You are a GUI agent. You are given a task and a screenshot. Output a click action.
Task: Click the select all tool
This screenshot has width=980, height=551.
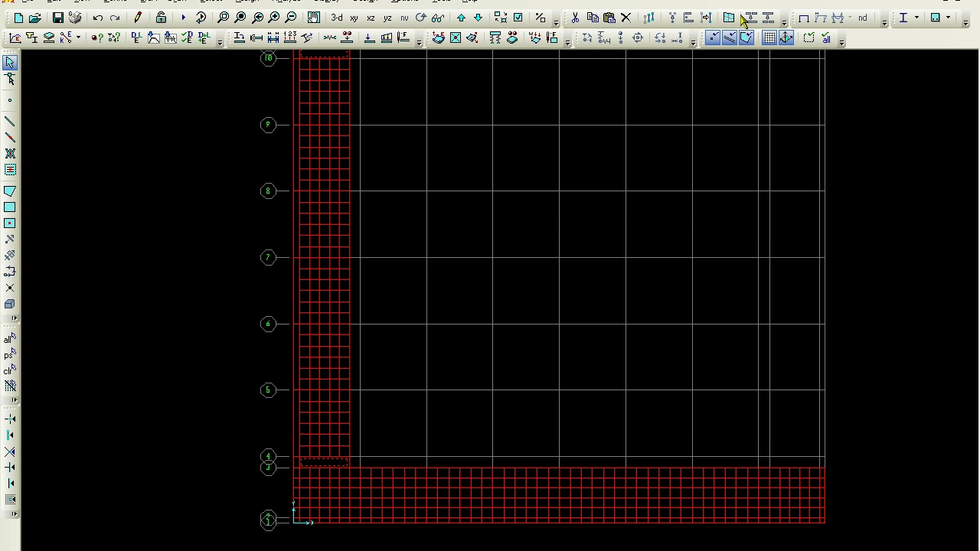click(10, 339)
